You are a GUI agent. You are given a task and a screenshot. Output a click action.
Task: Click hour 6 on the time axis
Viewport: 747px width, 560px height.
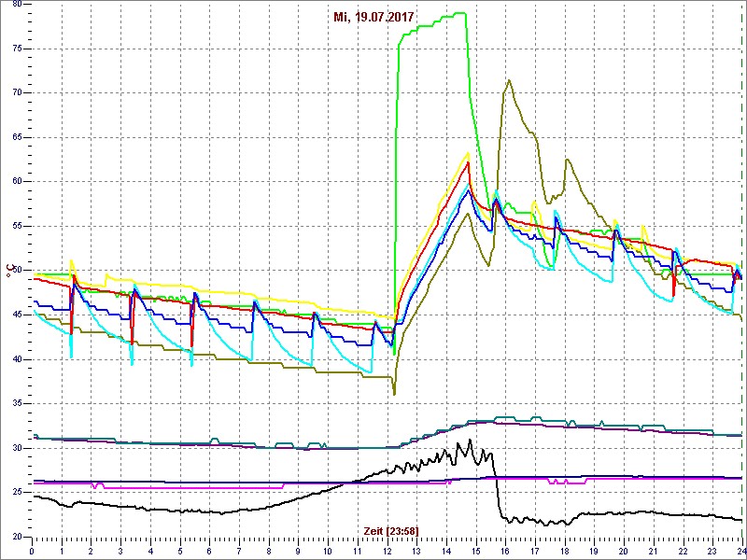click(x=209, y=551)
